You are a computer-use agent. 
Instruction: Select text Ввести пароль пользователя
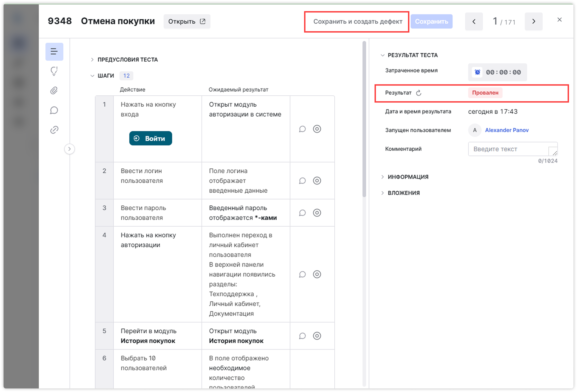[x=143, y=213]
